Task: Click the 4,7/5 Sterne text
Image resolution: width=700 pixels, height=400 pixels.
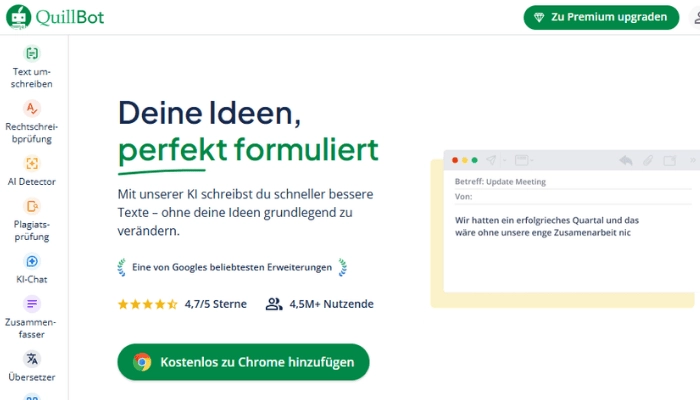Action: [x=216, y=304]
